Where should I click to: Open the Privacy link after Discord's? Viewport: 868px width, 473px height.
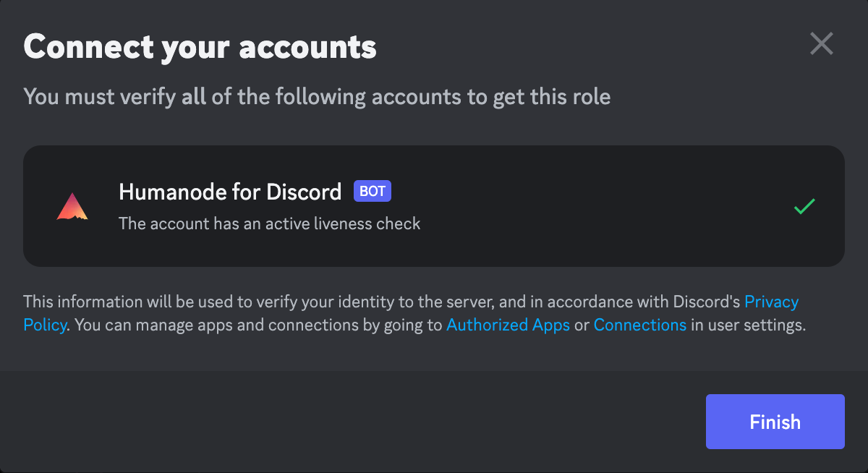pyautogui.click(x=771, y=302)
